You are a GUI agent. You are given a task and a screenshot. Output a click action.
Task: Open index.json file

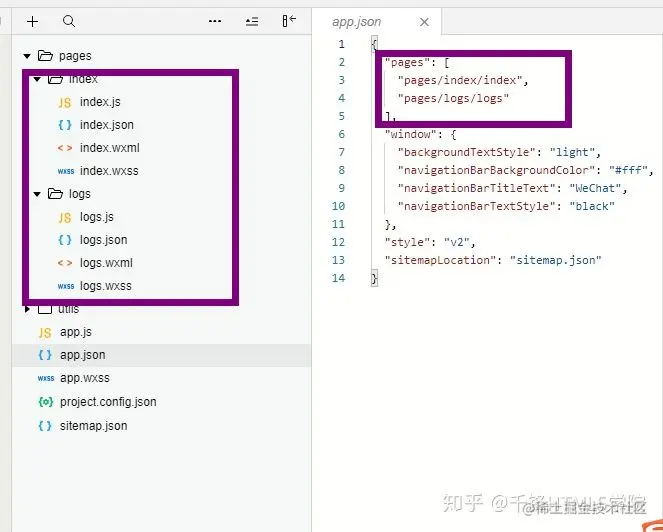point(107,125)
